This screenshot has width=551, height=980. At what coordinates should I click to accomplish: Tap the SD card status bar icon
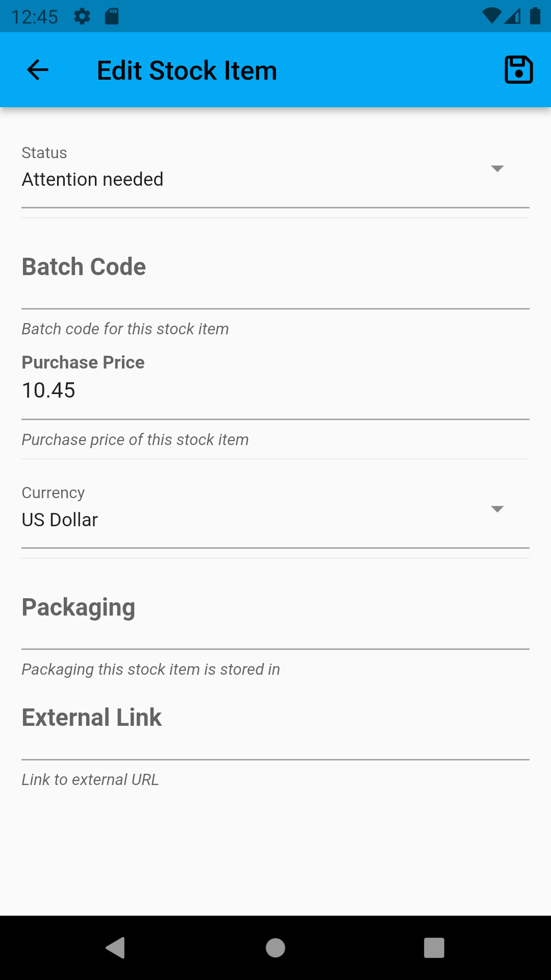coord(112,16)
